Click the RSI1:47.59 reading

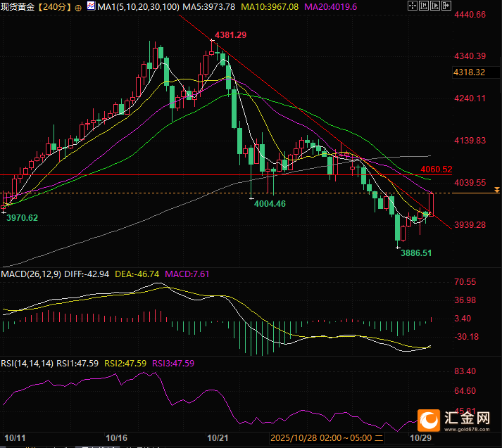coord(77,364)
